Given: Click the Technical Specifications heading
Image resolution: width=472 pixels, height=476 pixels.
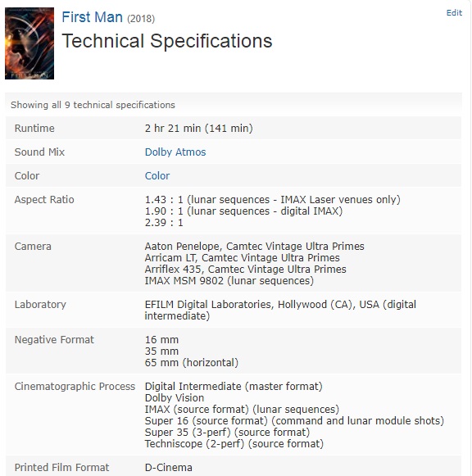Looking at the screenshot, I should tap(167, 41).
